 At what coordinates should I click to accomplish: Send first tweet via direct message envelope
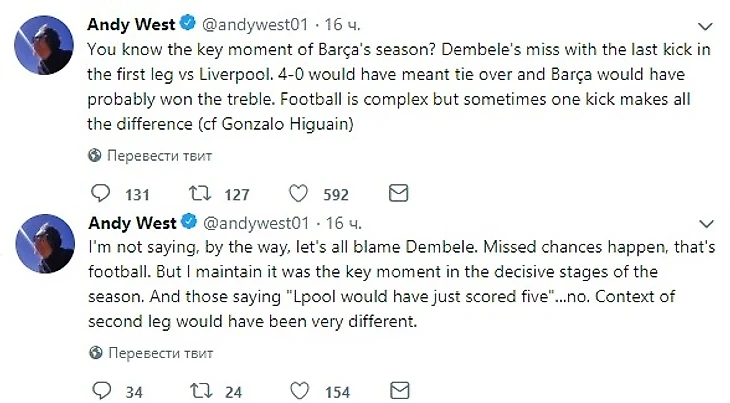point(397,193)
